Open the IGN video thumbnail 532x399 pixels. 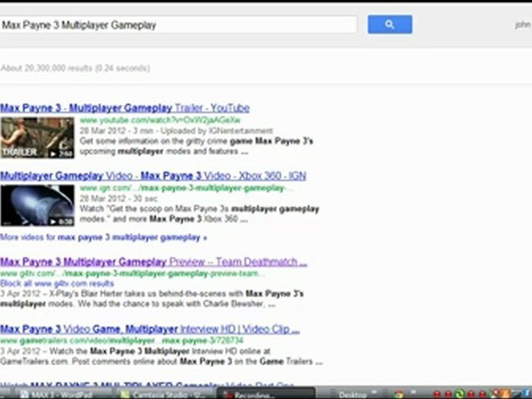[x=37, y=205]
